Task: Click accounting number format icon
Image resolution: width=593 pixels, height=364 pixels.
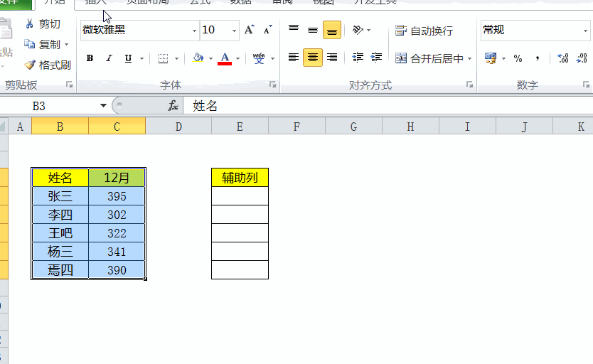Action: [491, 58]
